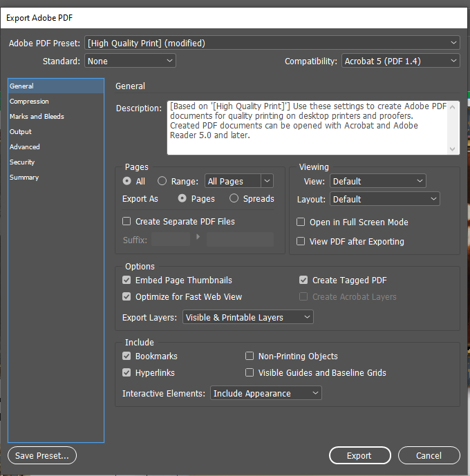Enable Non-Printing Objects checkbox
The height and width of the screenshot is (476, 470).
[x=250, y=356]
